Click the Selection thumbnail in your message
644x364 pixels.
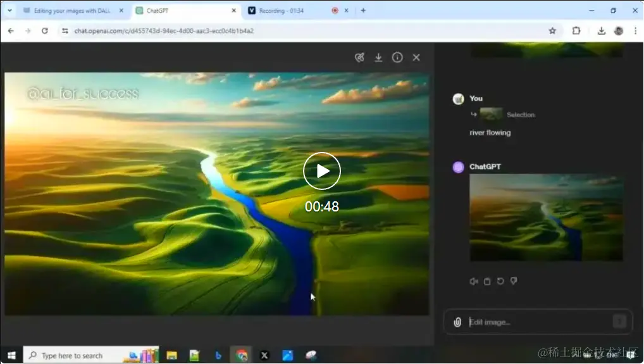pyautogui.click(x=491, y=114)
